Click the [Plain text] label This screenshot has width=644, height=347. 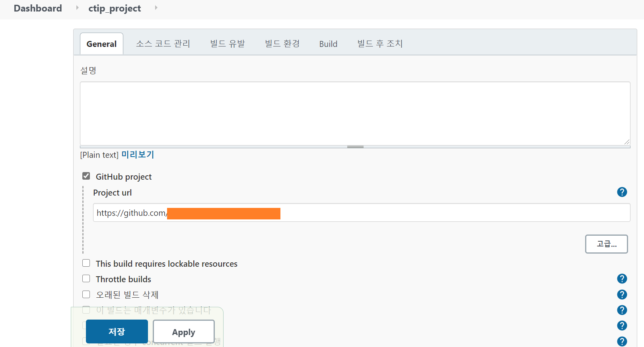pyautogui.click(x=99, y=155)
